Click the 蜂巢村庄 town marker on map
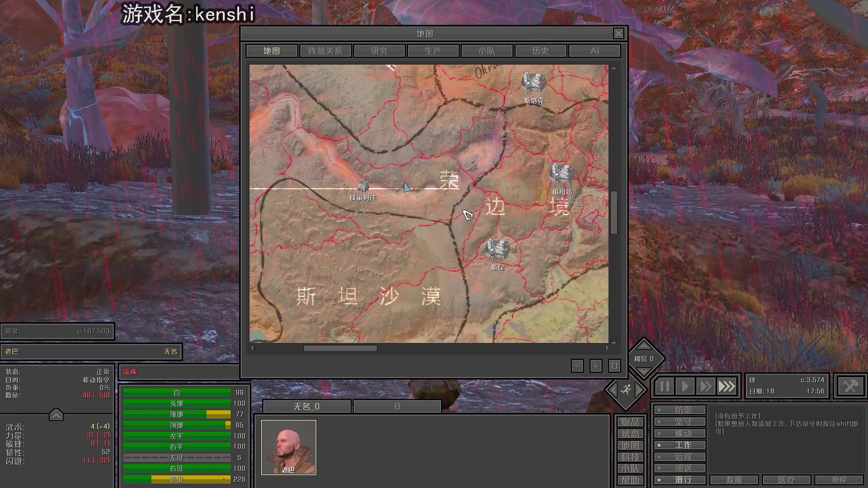The image size is (868, 488). pos(363,187)
